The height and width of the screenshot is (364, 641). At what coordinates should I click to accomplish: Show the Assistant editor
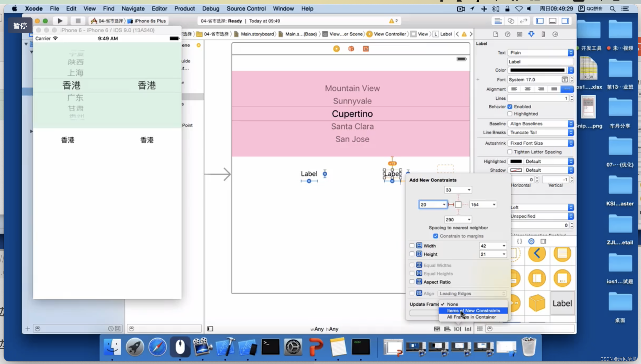pyautogui.click(x=511, y=21)
